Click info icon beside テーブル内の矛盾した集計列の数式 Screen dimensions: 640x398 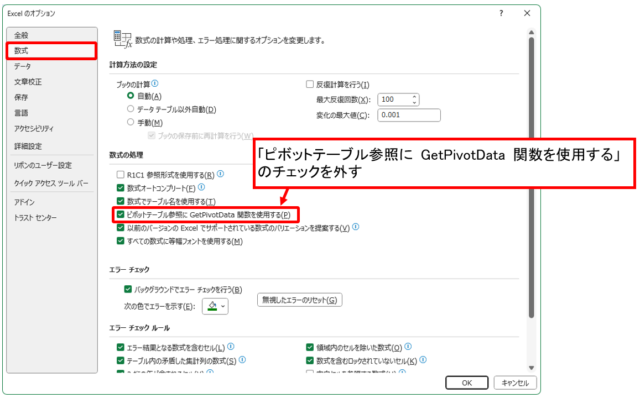242,360
